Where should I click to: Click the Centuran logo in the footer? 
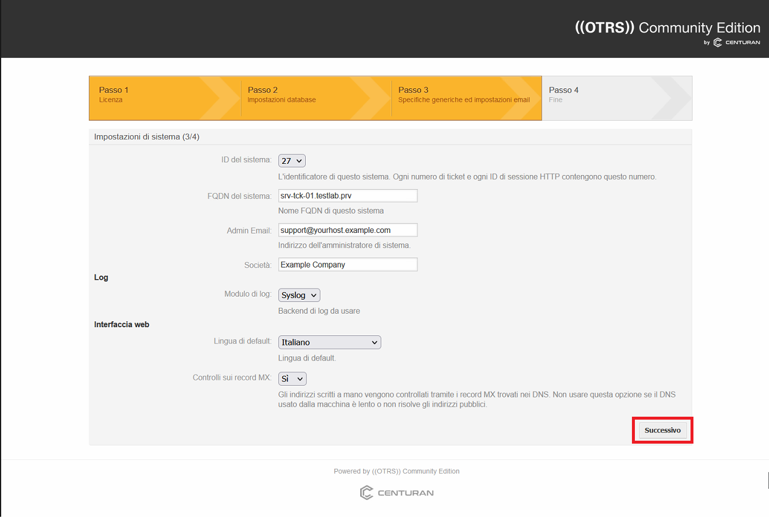[x=397, y=493]
